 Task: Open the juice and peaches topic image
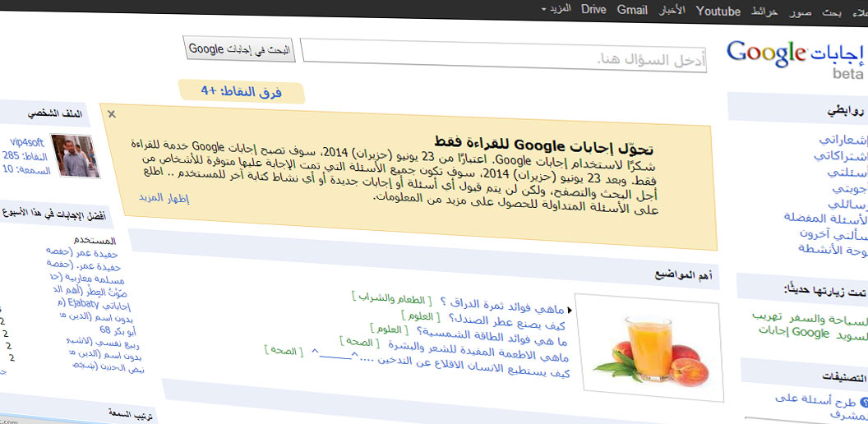click(649, 347)
